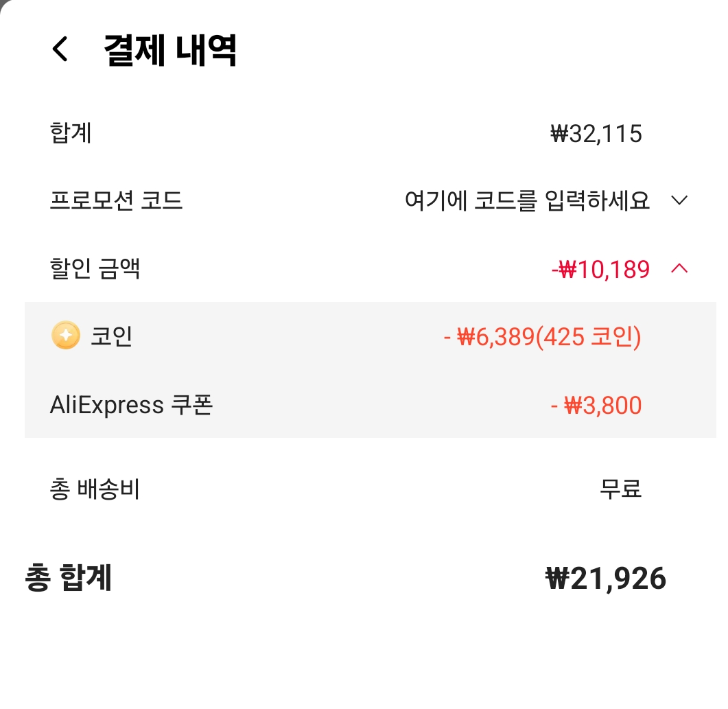Tap the -₩6,389(425 코인) amount

[542, 336]
